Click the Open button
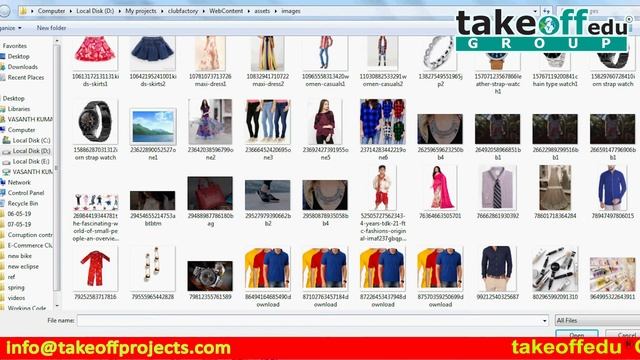 coord(577,335)
